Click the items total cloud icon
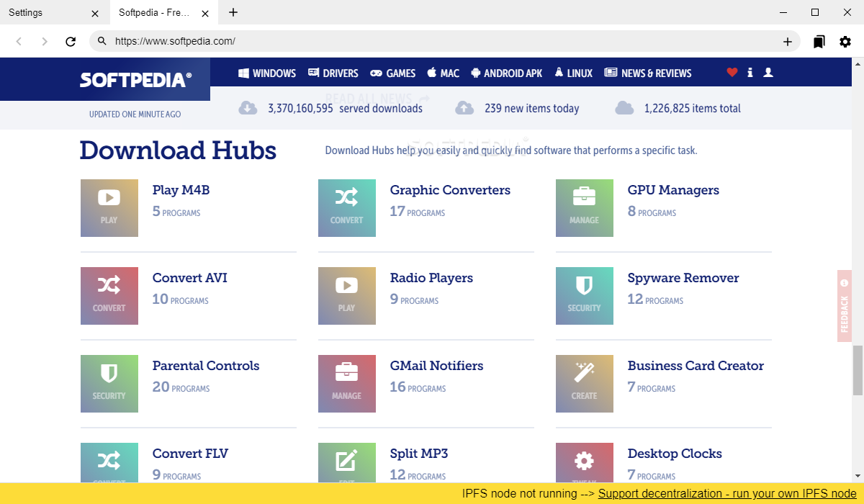The height and width of the screenshot is (504, 864). (x=624, y=108)
